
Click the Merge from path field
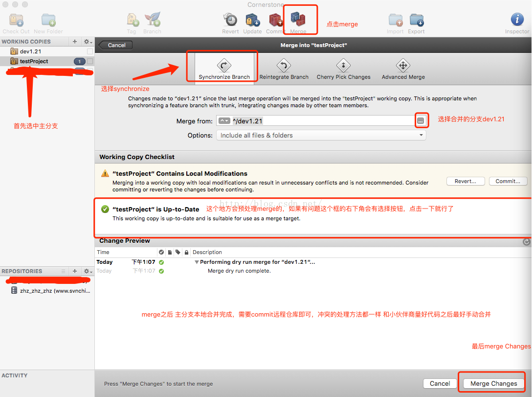coord(322,121)
